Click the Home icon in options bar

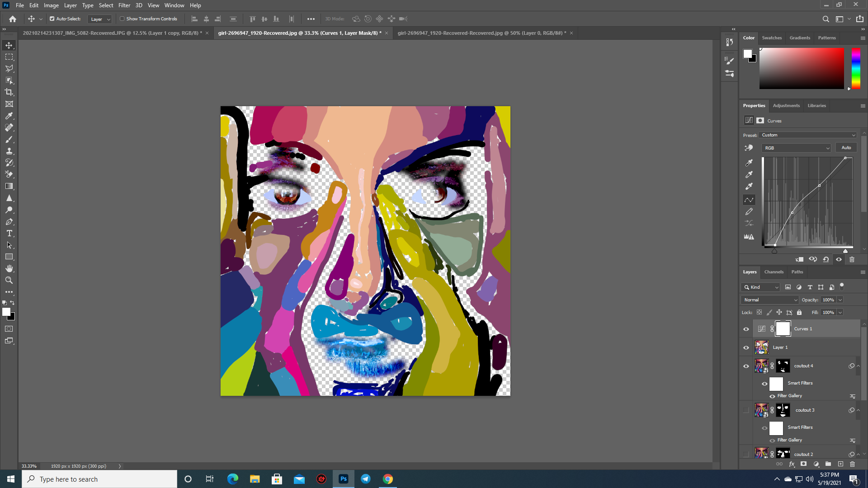(x=13, y=19)
